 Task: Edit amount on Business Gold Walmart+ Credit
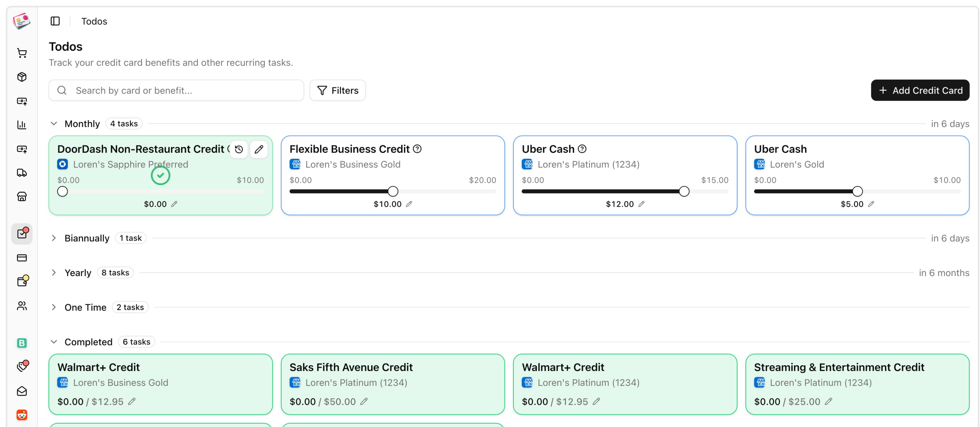pos(132,401)
